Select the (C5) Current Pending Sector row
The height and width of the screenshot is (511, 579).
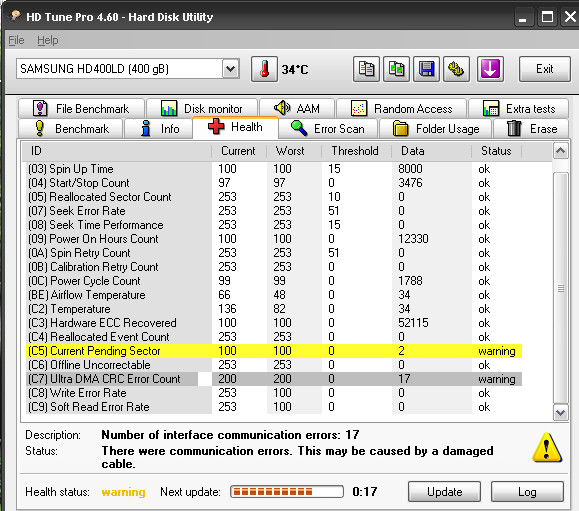tap(275, 351)
